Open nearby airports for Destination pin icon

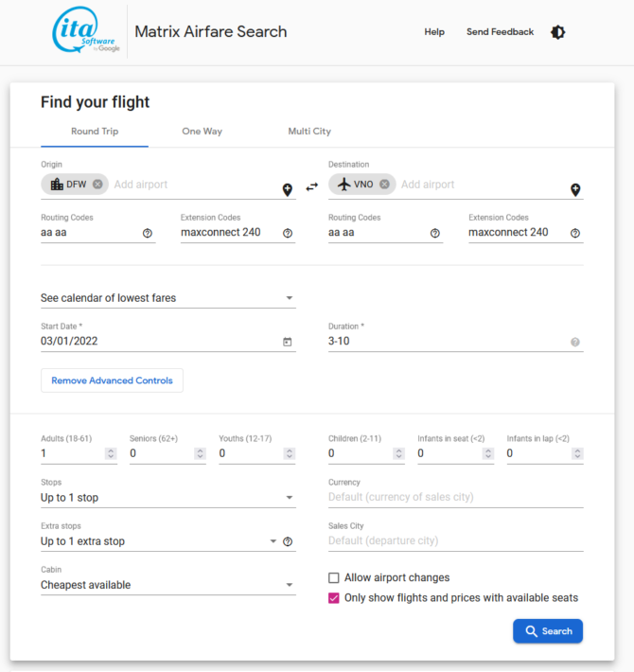click(575, 190)
